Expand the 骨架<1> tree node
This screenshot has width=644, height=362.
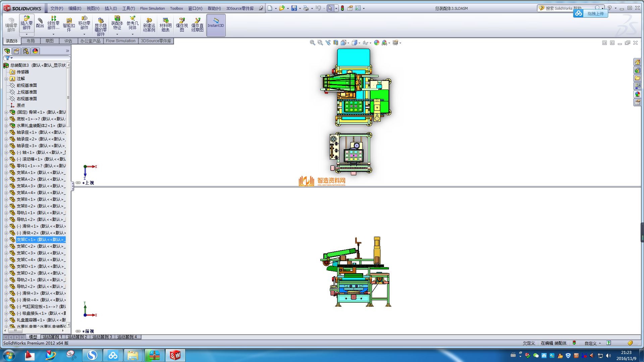point(6,112)
